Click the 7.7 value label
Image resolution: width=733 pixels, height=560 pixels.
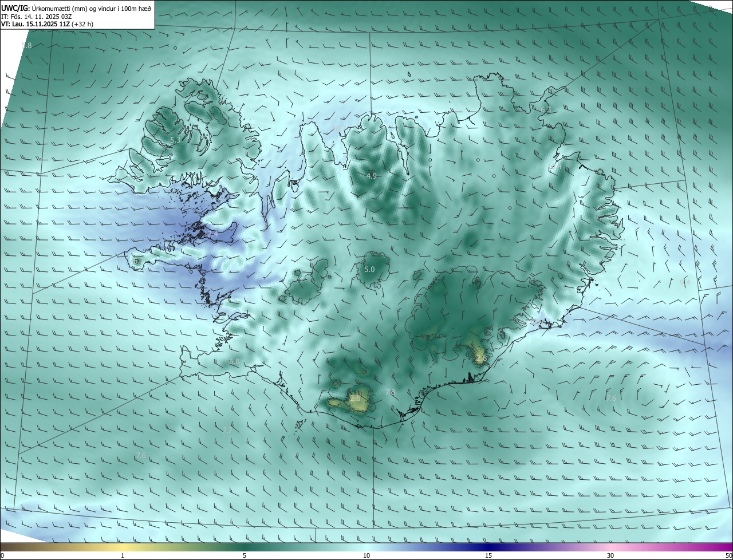pyautogui.click(x=227, y=430)
